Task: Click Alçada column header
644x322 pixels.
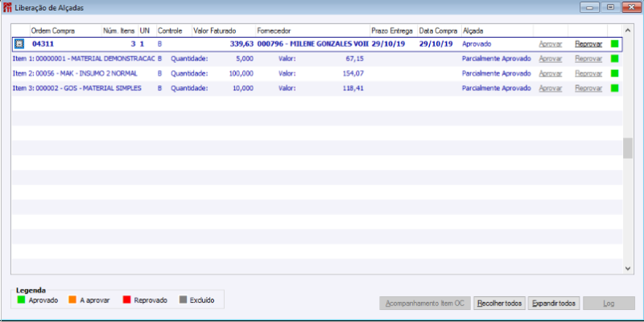Action: (x=497, y=31)
